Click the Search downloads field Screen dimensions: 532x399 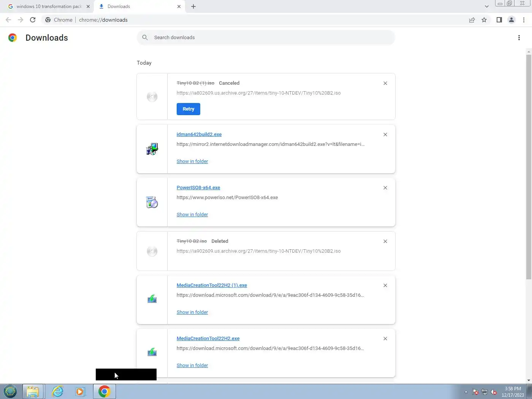pos(266,37)
